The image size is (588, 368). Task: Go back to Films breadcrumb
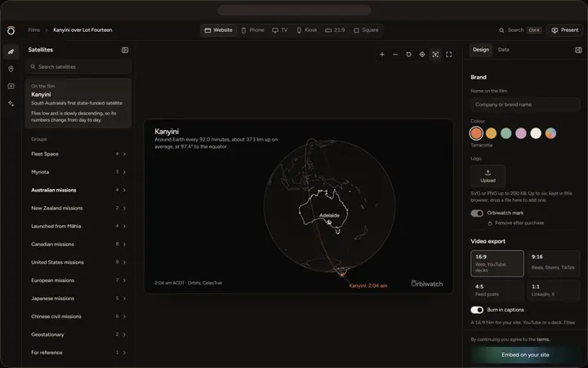[33, 30]
